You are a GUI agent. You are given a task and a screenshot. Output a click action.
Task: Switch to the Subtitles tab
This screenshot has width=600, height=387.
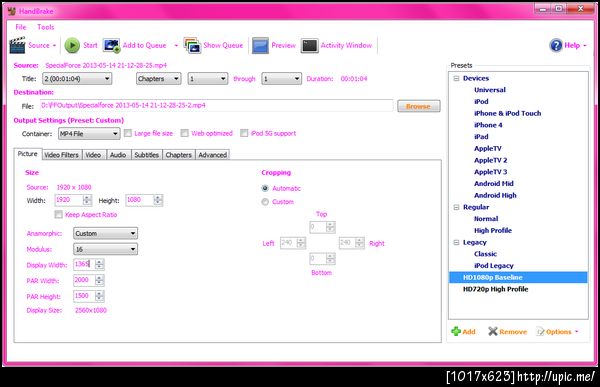[x=147, y=155]
